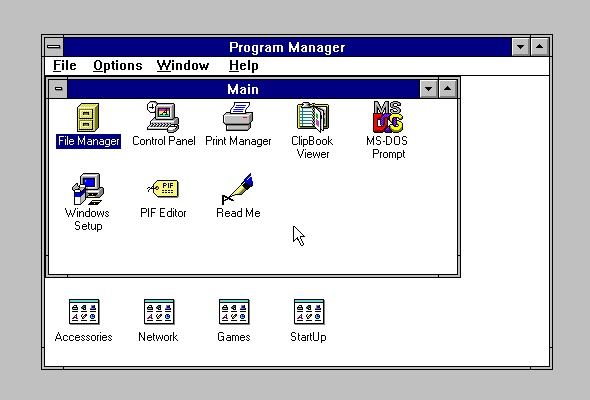This screenshot has height=400, width=590.
Task: Select the Network program group icon
Action: pos(159,312)
